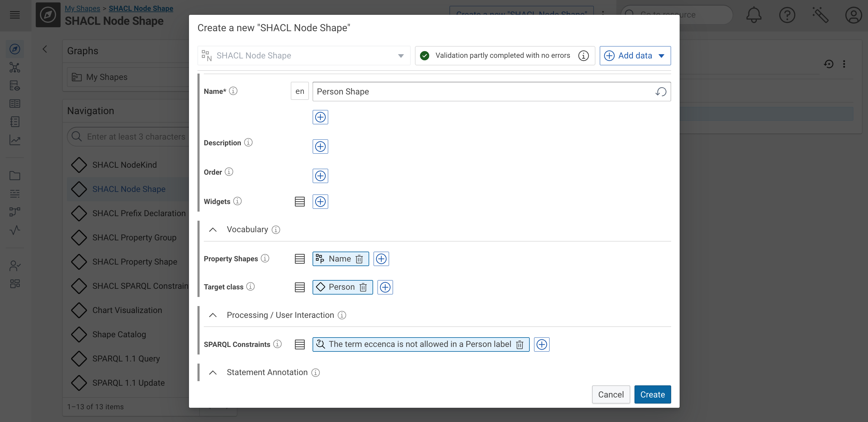
Task: Open the hamburger menu top left
Action: pyautogui.click(x=15, y=15)
